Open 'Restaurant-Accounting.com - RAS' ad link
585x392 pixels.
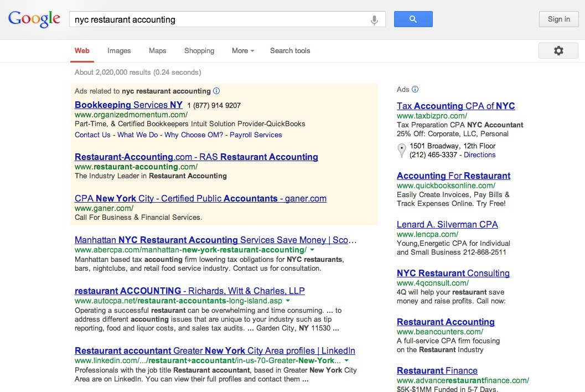[196, 157]
